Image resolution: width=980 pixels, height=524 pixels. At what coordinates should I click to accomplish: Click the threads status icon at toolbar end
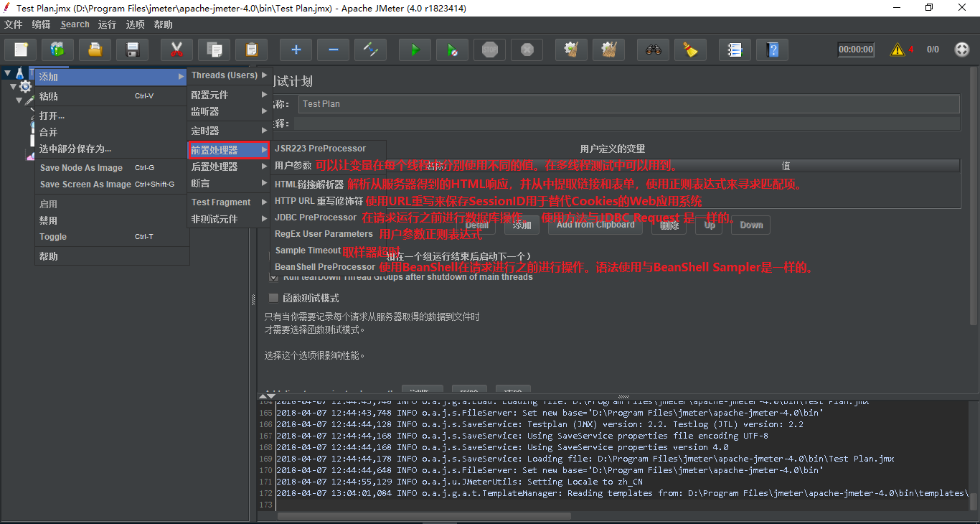(962, 50)
